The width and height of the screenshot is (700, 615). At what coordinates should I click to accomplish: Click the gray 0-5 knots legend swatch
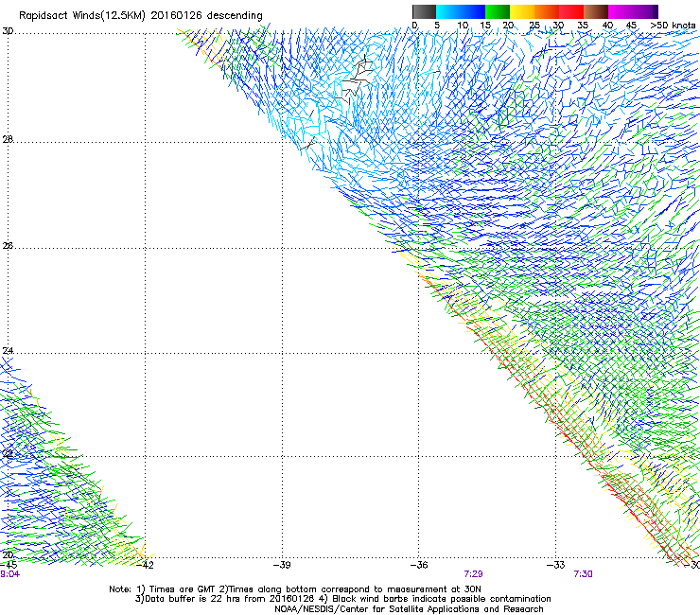(x=424, y=11)
